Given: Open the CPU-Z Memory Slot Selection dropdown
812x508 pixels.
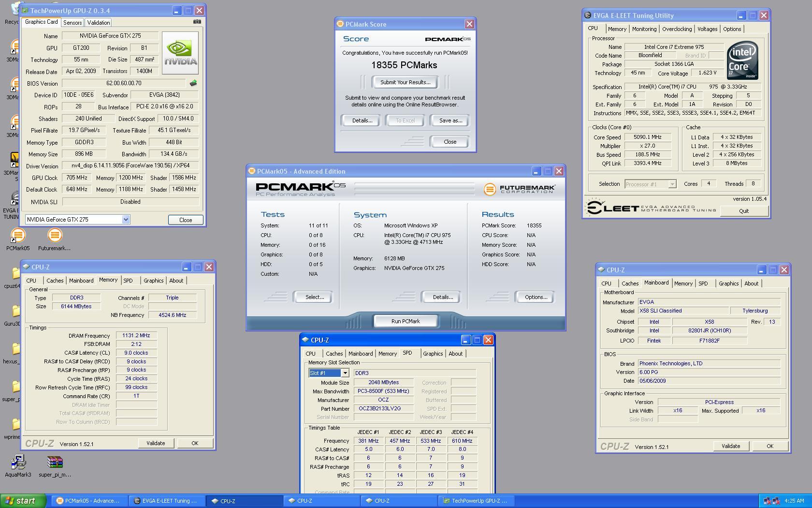Looking at the screenshot, I should point(345,373).
